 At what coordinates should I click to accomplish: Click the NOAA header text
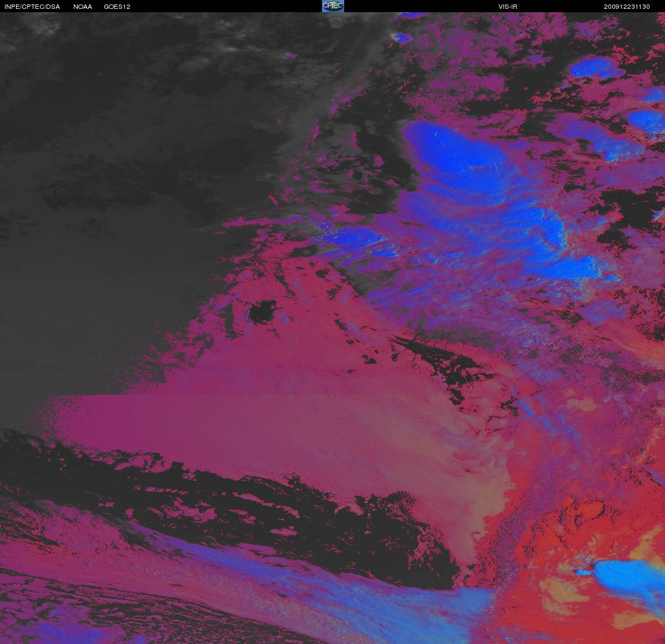[x=83, y=7]
